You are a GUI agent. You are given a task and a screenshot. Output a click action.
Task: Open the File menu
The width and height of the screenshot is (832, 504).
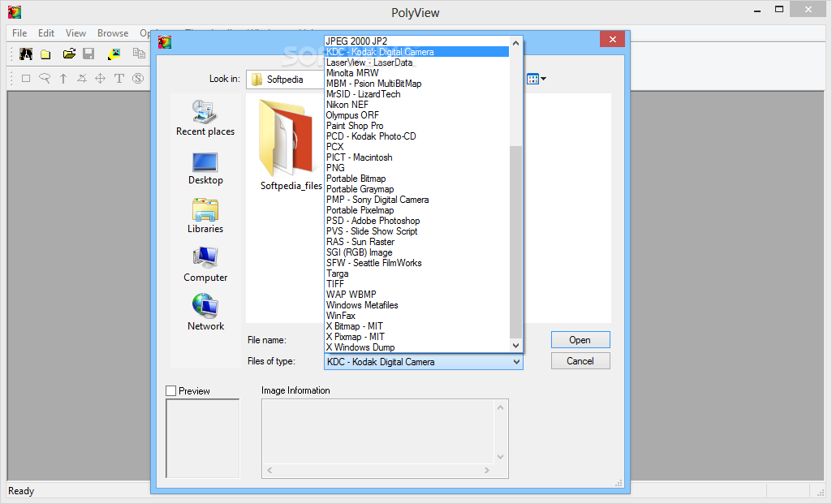coord(19,33)
